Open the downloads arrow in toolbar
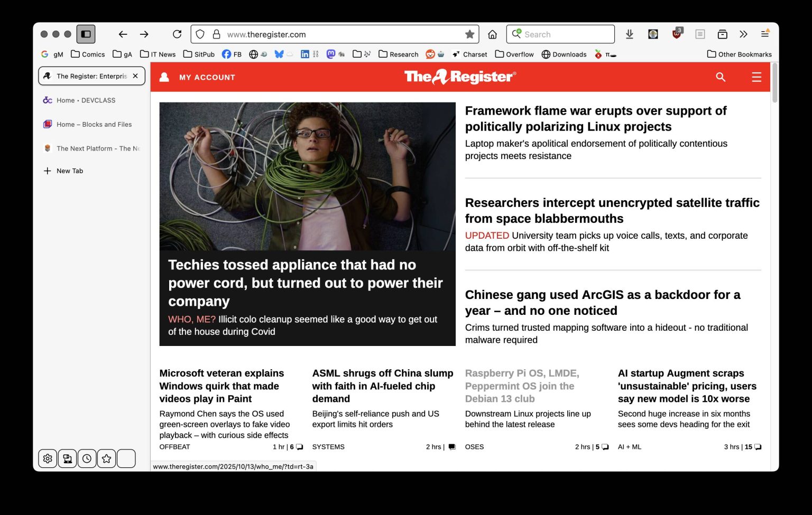 click(629, 34)
